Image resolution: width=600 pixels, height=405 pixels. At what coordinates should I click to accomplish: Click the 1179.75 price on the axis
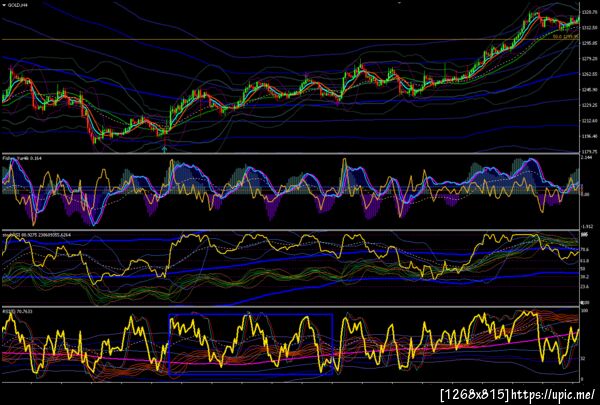(x=589, y=151)
